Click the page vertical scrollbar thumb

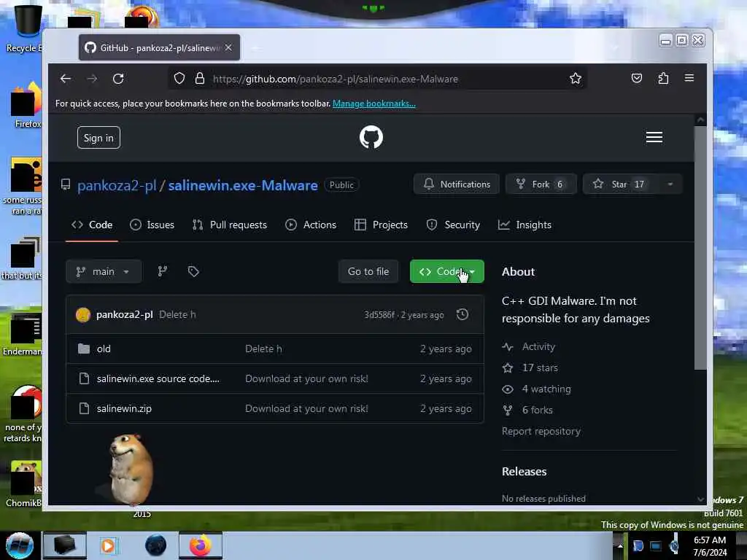pos(700,248)
